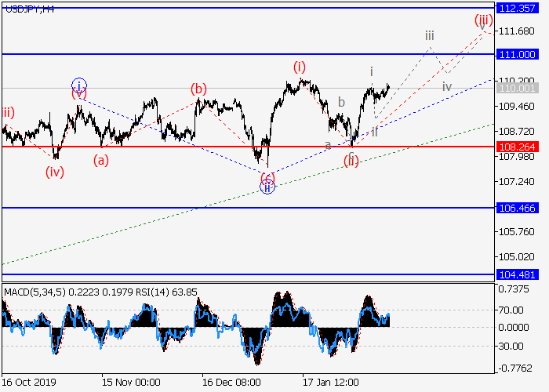Click the red (b) wave label
The image size is (549, 392).
[199, 89]
